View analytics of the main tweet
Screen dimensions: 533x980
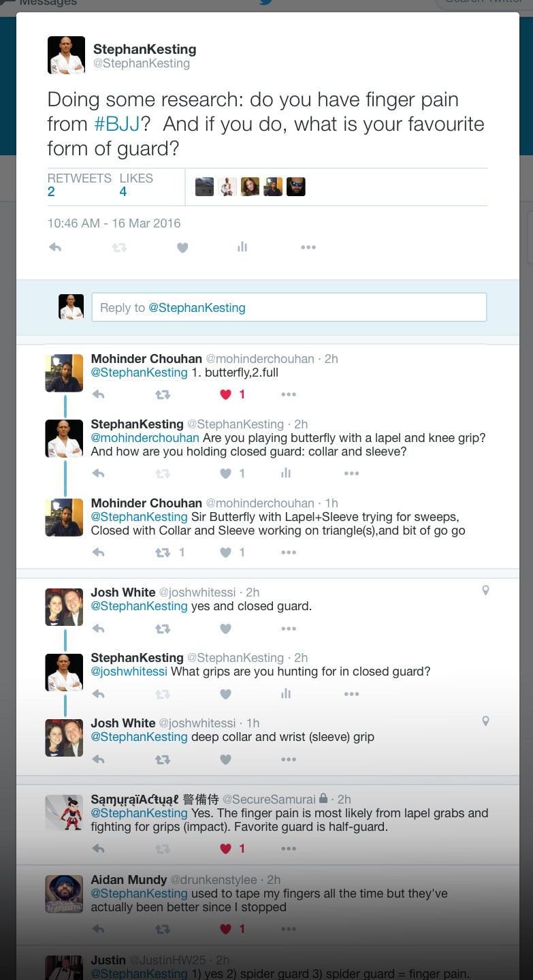pyautogui.click(x=242, y=247)
